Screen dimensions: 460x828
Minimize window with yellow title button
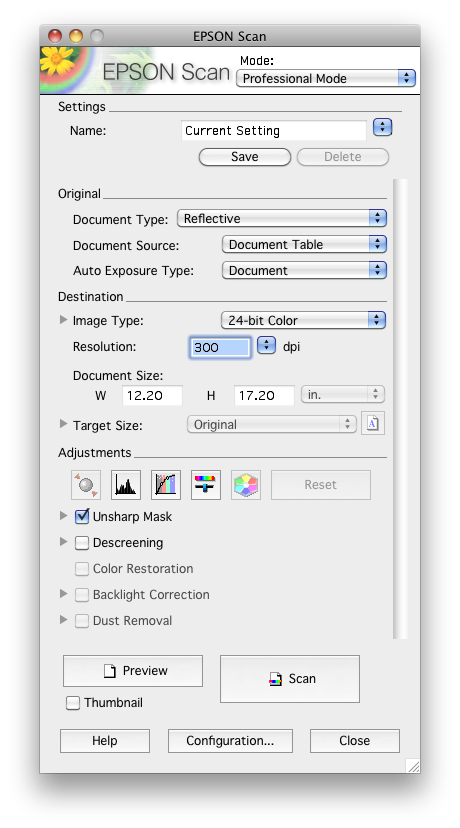(76, 36)
